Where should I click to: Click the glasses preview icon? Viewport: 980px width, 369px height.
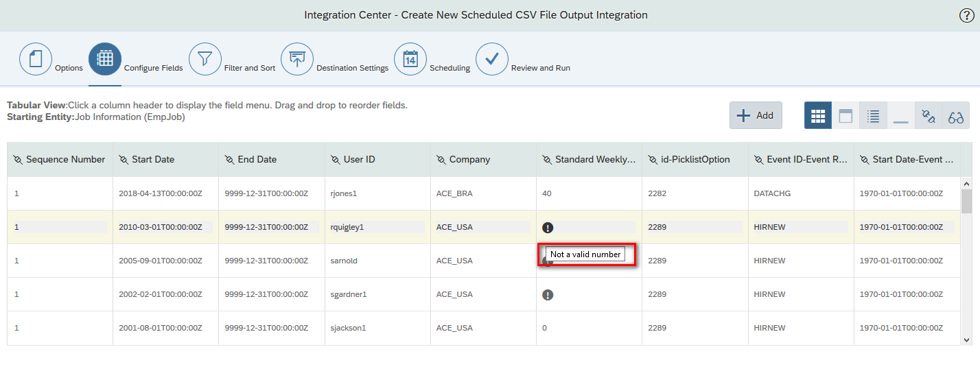coord(956,116)
